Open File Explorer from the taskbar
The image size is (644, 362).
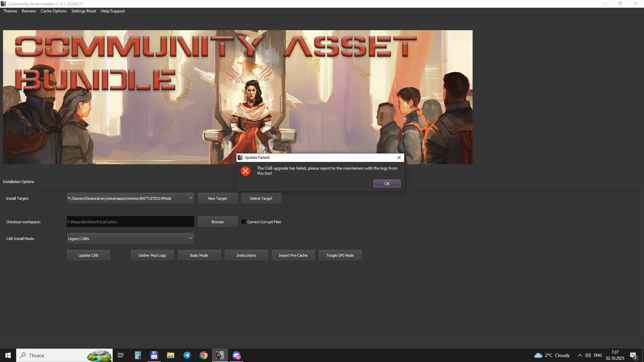[171, 355]
